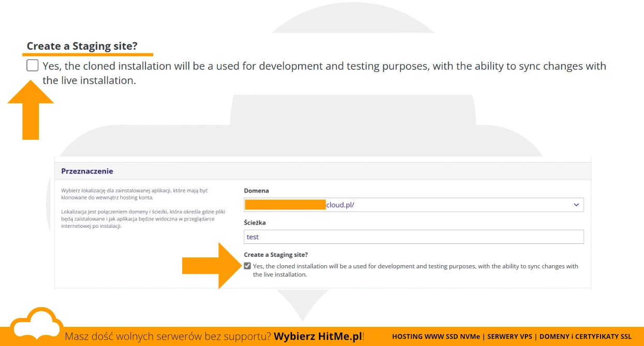Open the Wybierz HitMe.pl link
Image resolution: width=644 pixels, height=346 pixels.
tap(318, 336)
